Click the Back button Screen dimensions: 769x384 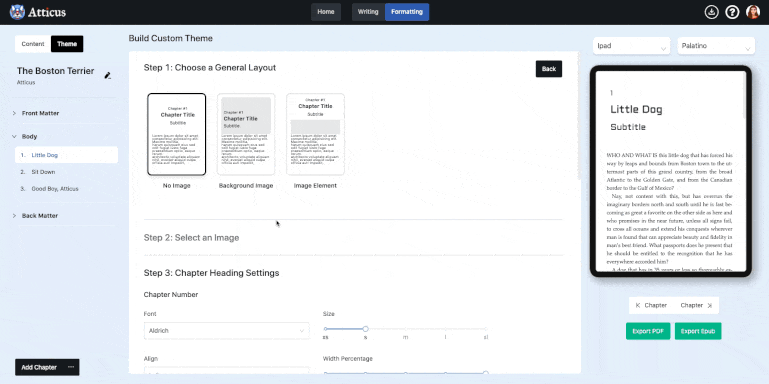tap(549, 69)
